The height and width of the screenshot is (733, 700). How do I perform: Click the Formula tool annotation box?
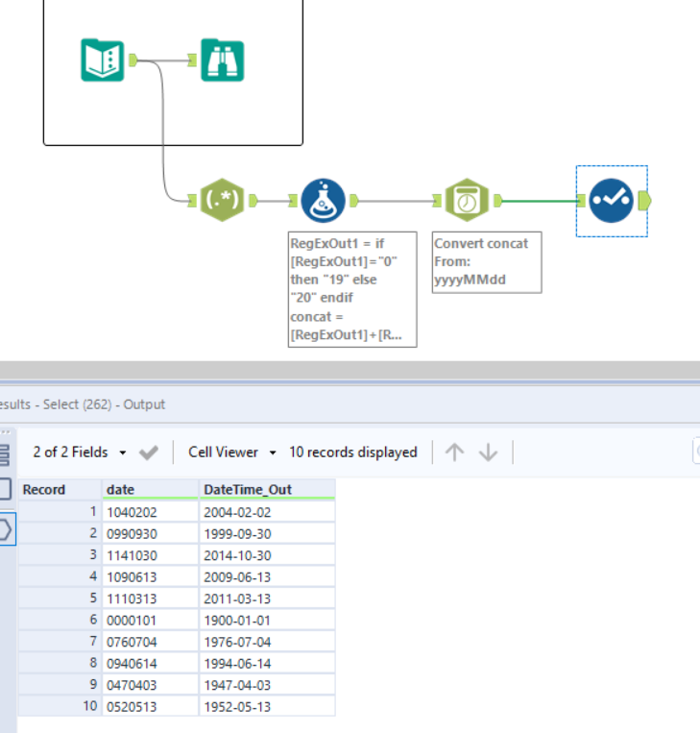click(352, 289)
